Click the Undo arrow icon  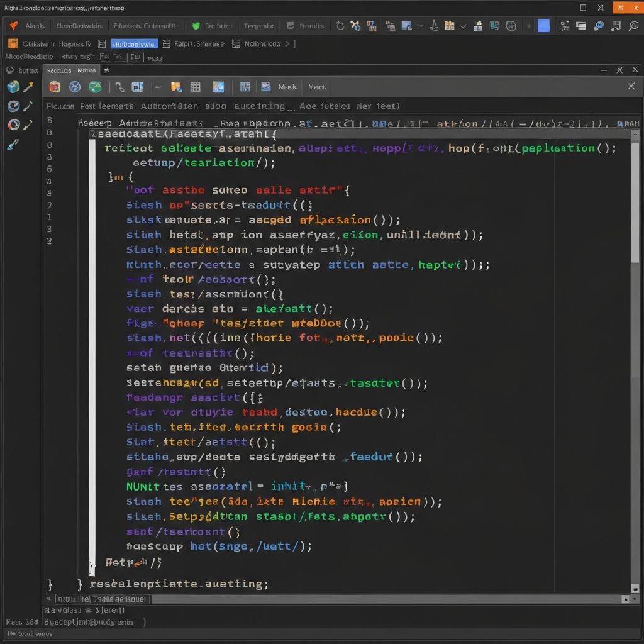[340, 26]
